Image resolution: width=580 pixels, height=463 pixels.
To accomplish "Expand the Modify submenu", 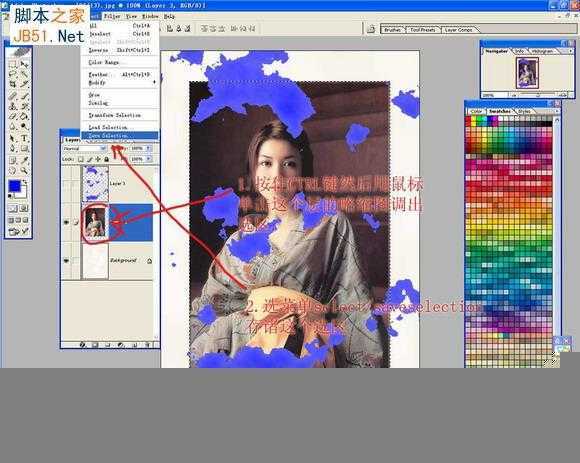I will coord(121,83).
